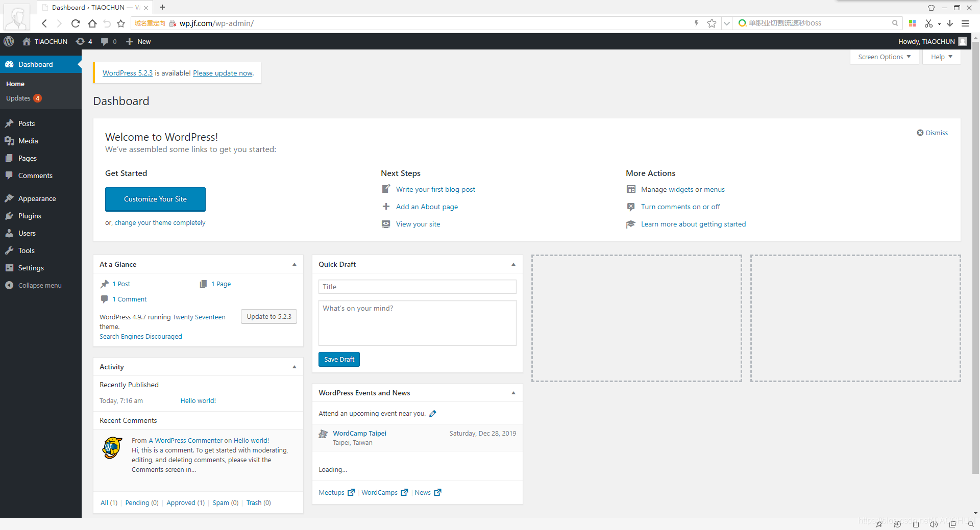Click the browser reload icon

coord(76,23)
